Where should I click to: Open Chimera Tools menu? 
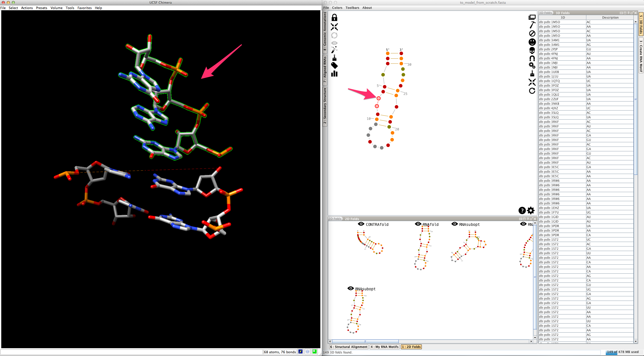[70, 8]
